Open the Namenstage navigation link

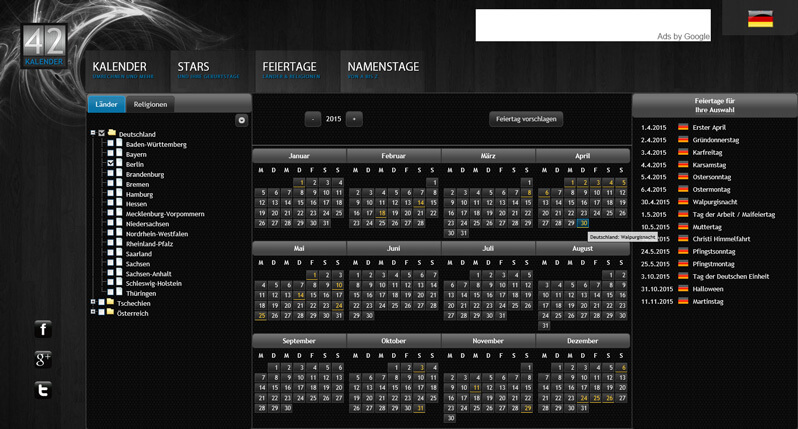(382, 67)
